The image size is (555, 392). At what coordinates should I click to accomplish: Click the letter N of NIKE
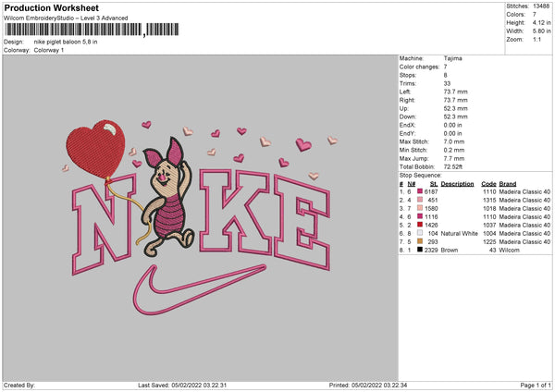105,225
